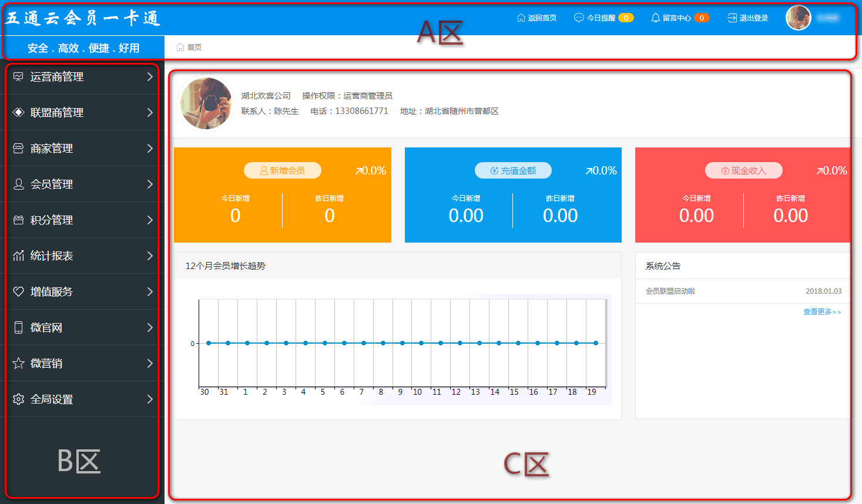862x504 pixels.
Task: Select the 新增会员 pill on orange card
Action: click(x=283, y=170)
